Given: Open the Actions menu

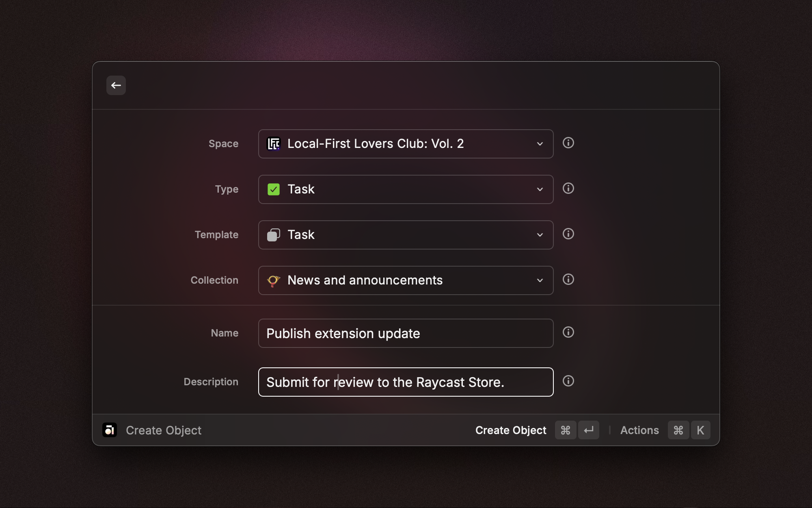Looking at the screenshot, I should tap(639, 430).
